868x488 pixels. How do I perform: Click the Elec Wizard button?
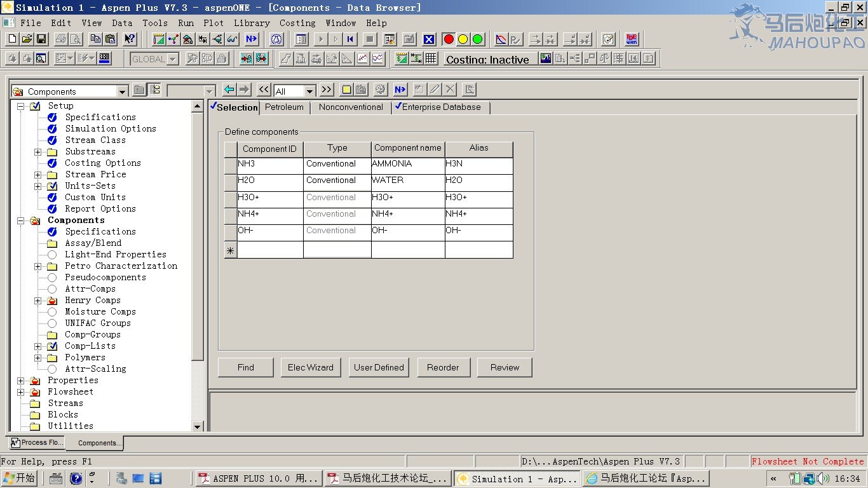[x=311, y=367]
